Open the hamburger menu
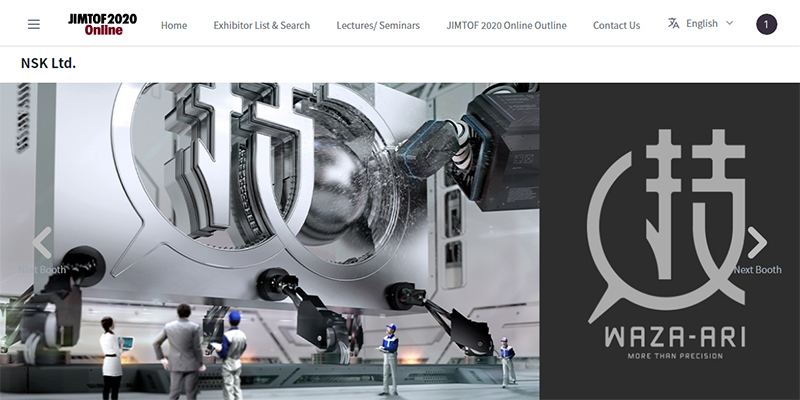800x400 pixels. click(x=34, y=24)
